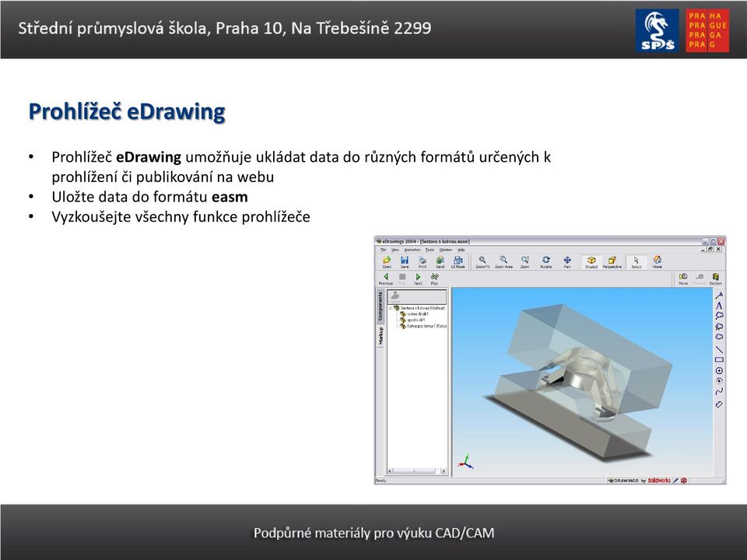Toggle the Perspective view mode
747x560 pixels.
click(x=612, y=262)
